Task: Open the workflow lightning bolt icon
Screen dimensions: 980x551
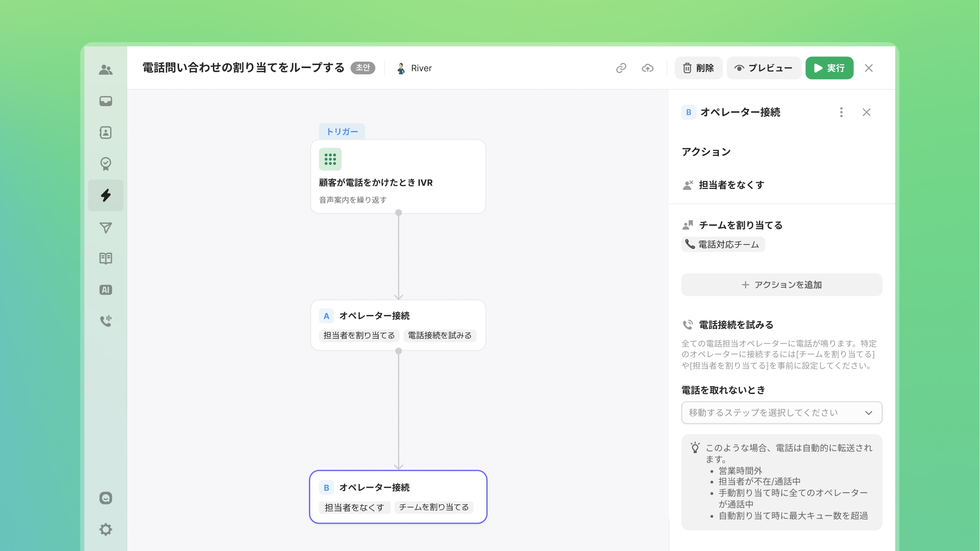Action: click(x=106, y=195)
